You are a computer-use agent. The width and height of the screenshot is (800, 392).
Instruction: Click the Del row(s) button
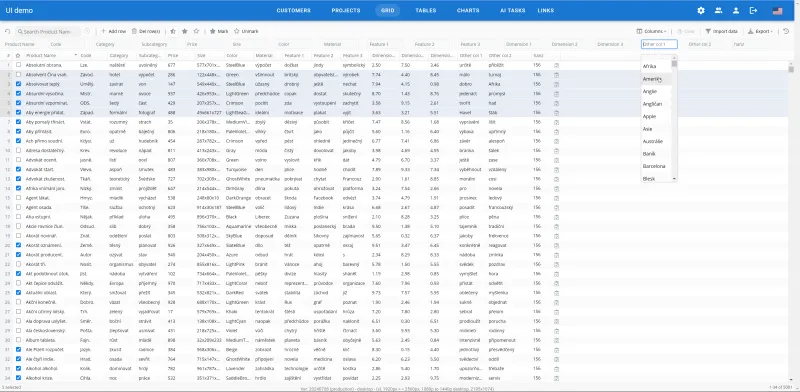(x=146, y=31)
